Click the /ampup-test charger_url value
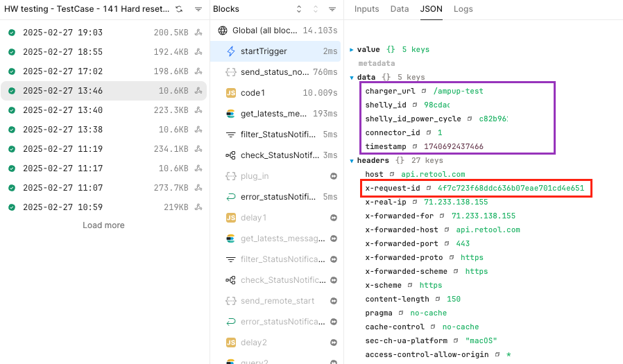Image resolution: width=623 pixels, height=364 pixels. coord(459,91)
